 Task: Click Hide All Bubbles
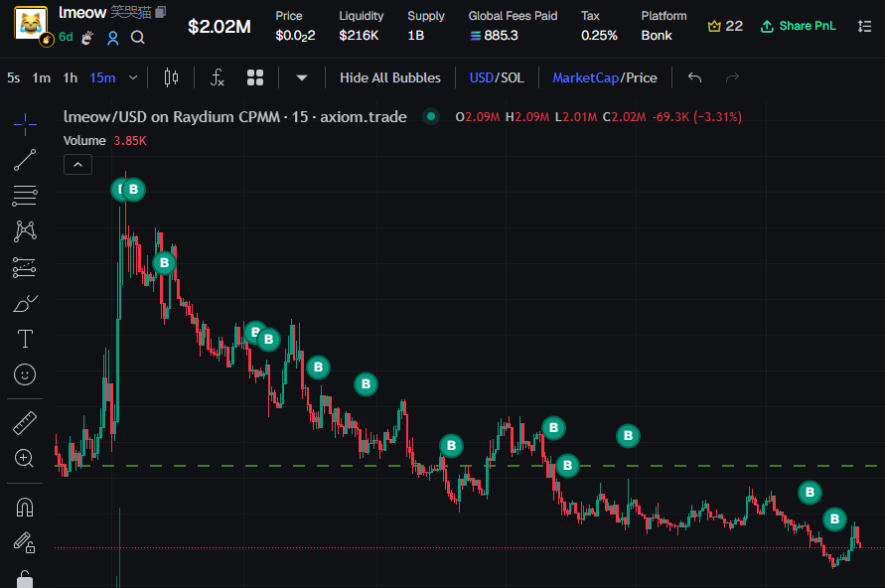click(390, 77)
